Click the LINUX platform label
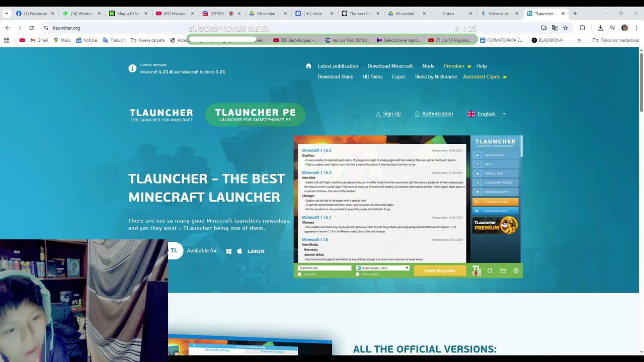This screenshot has width=644, height=362. pyautogui.click(x=256, y=251)
